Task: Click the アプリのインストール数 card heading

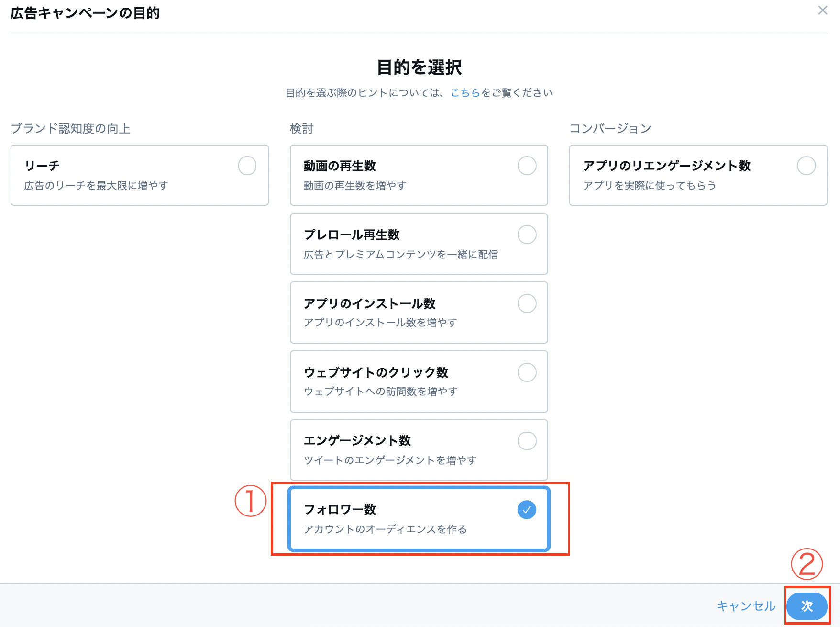Action: click(369, 303)
